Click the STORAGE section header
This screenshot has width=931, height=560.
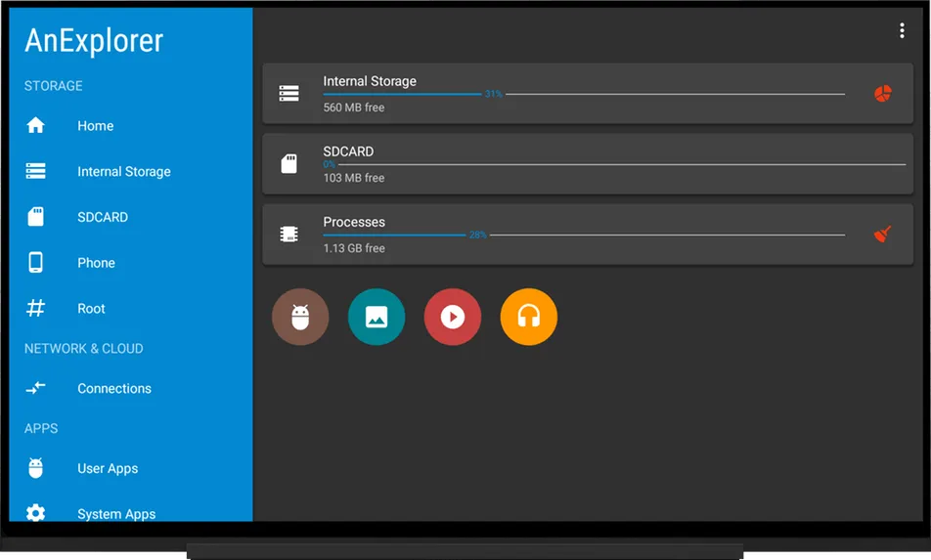pos(54,86)
